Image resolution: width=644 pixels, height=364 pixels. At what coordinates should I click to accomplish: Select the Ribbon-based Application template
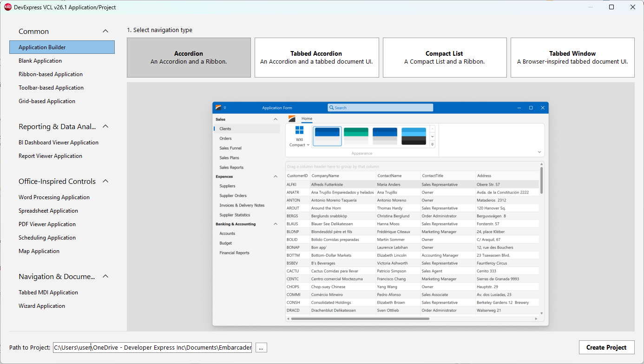pyautogui.click(x=51, y=74)
